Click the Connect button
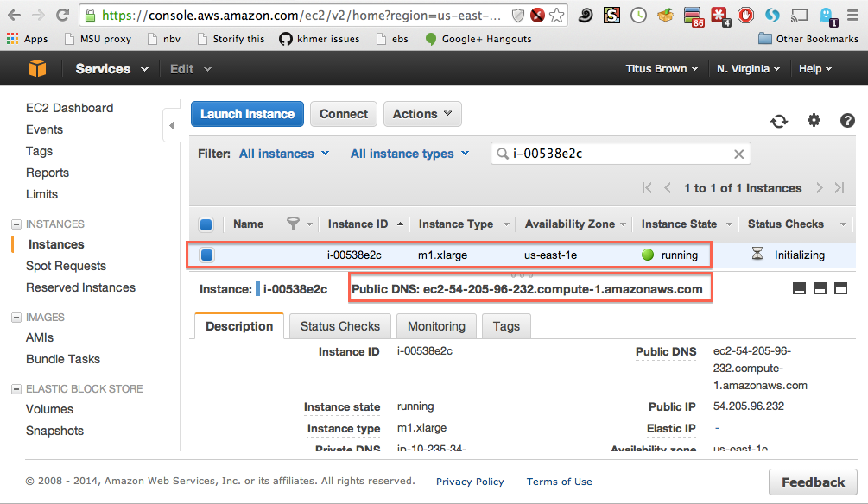The width and height of the screenshot is (868, 504). click(343, 114)
